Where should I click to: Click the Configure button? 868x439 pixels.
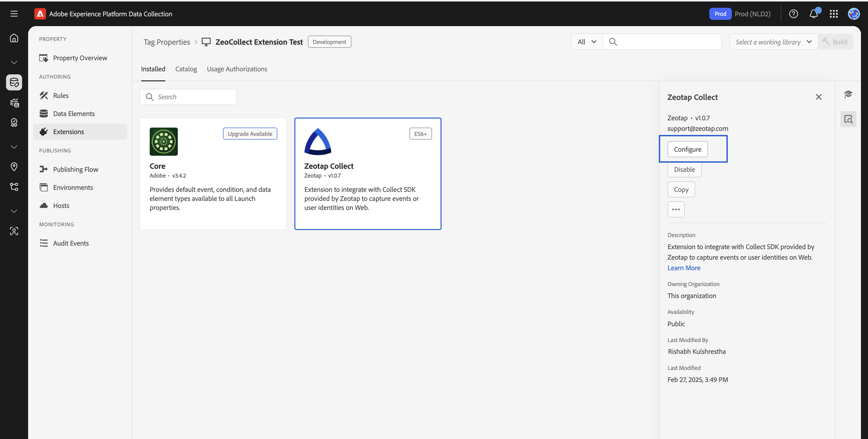click(x=687, y=149)
